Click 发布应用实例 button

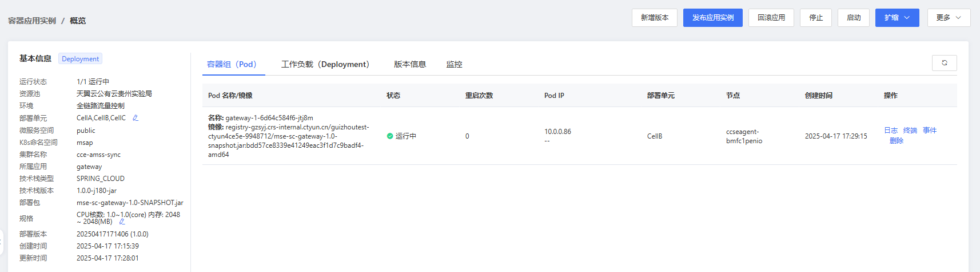(712, 18)
